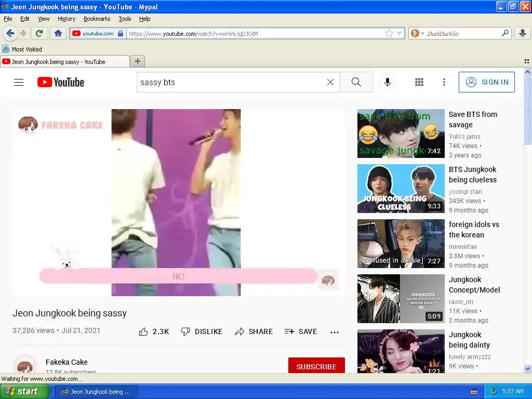This screenshot has width=532, height=399.
Task: Click the Fakeka Cake channel avatar
Action: (25, 365)
